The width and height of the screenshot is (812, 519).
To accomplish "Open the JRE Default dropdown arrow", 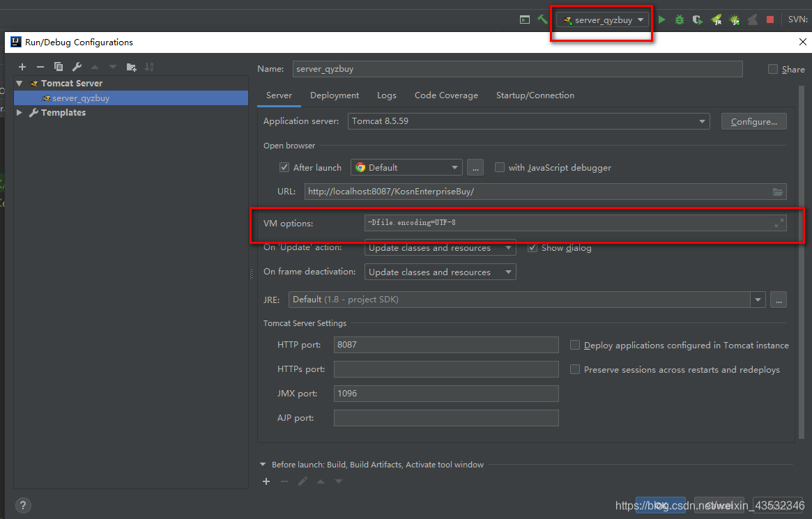I will (758, 300).
